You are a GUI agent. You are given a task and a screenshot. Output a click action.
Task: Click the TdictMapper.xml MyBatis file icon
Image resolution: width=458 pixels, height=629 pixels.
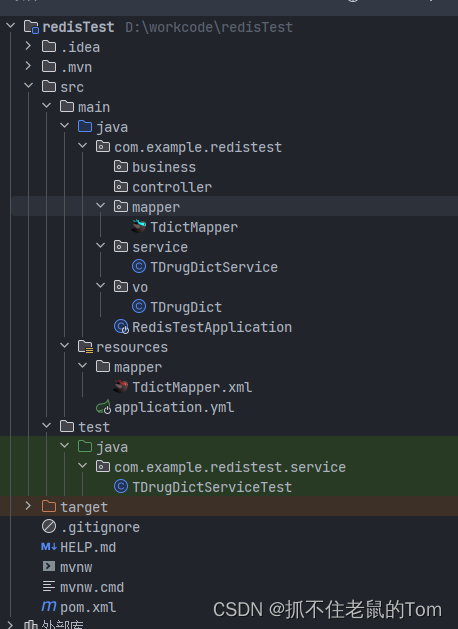pyautogui.click(x=121, y=387)
